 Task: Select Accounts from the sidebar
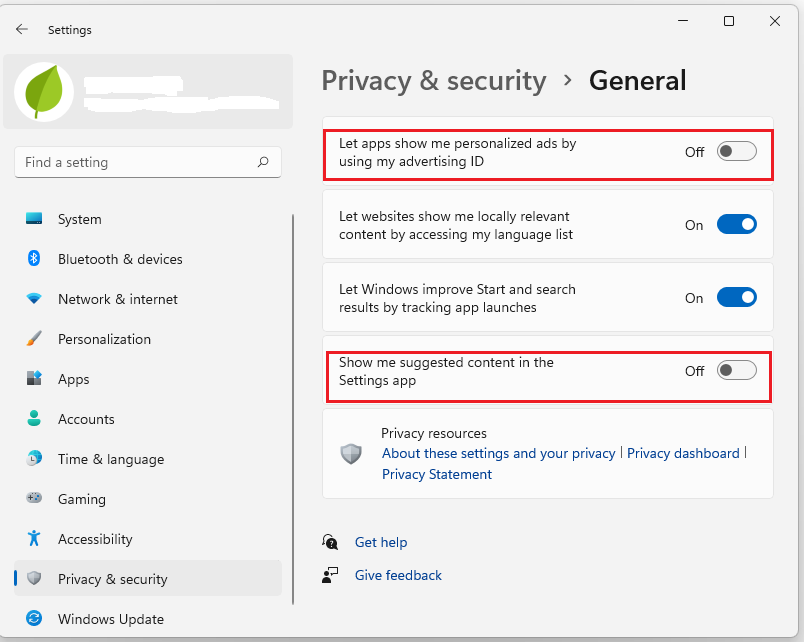coord(148,419)
